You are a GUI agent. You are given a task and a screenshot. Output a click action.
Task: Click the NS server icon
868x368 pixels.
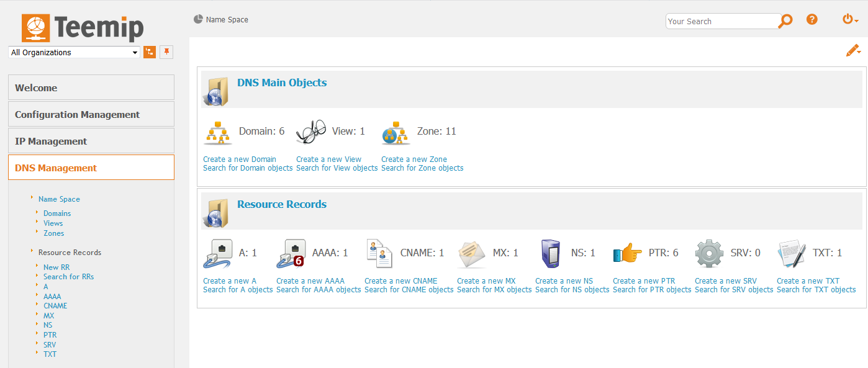pyautogui.click(x=549, y=254)
